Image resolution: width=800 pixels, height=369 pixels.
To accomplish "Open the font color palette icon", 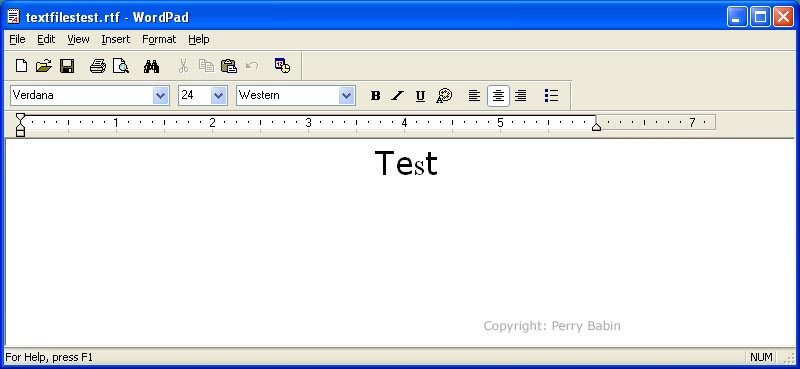I will click(444, 95).
